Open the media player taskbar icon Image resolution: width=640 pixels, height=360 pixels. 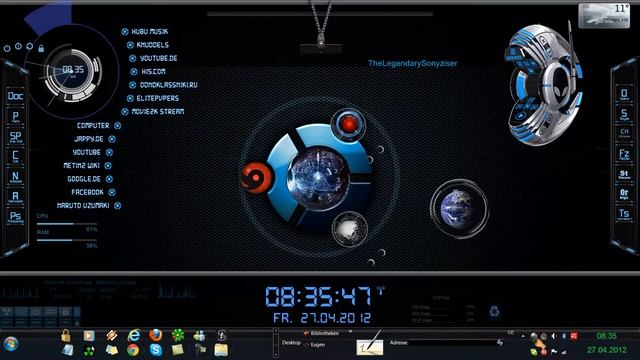click(89, 336)
